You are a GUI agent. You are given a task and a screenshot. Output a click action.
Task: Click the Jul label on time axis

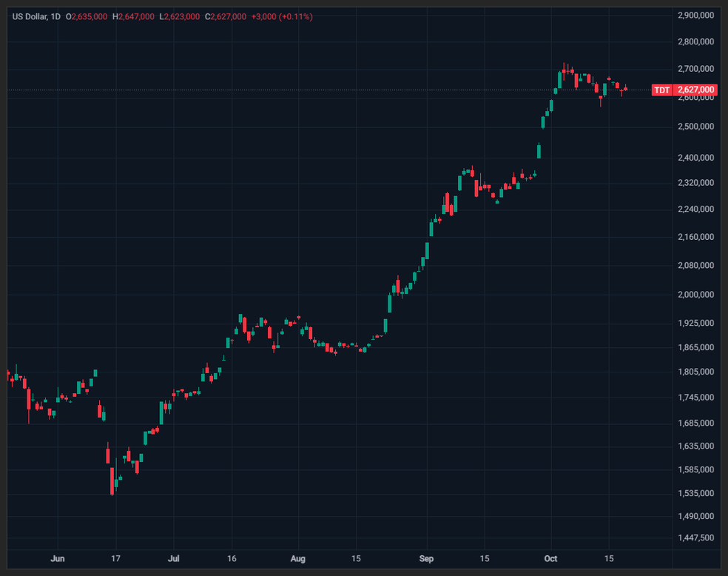pos(174,558)
